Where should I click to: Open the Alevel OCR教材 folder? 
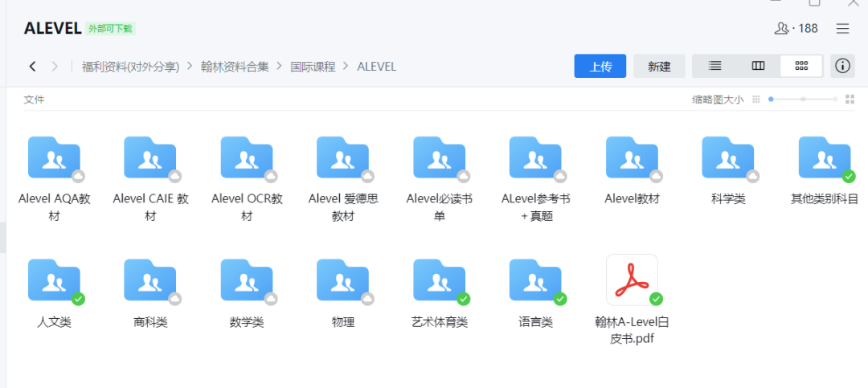[247, 157]
